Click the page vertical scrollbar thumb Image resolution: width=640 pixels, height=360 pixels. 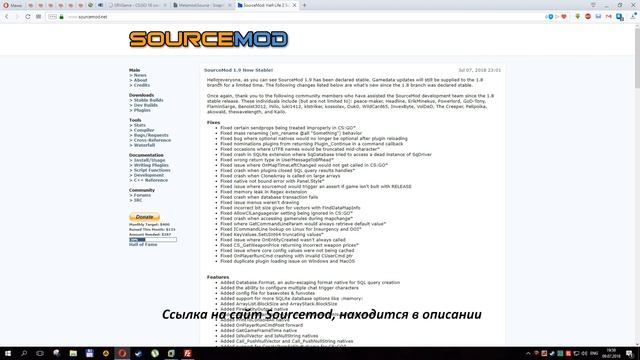[637, 57]
